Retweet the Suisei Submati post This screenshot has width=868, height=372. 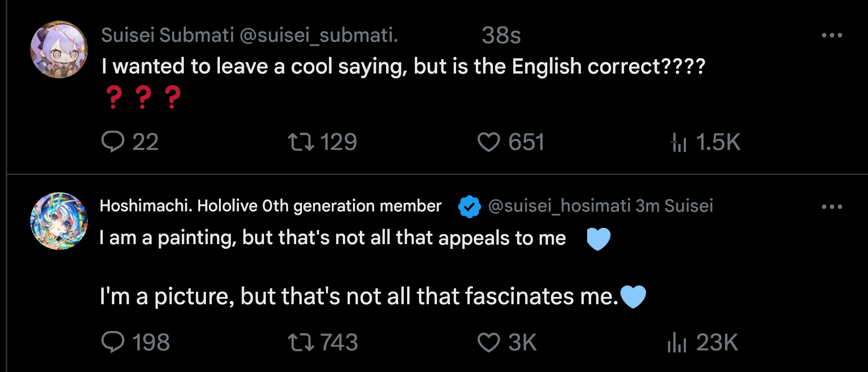coord(301,142)
